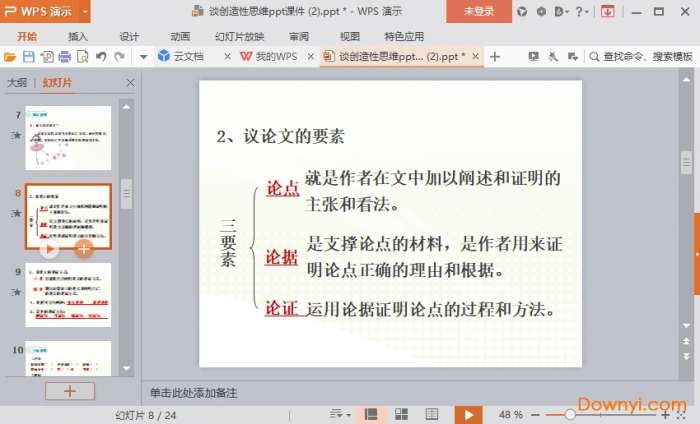Screen dimensions: 700x424
Task: Start slideshow with orange play button
Action: click(468, 415)
